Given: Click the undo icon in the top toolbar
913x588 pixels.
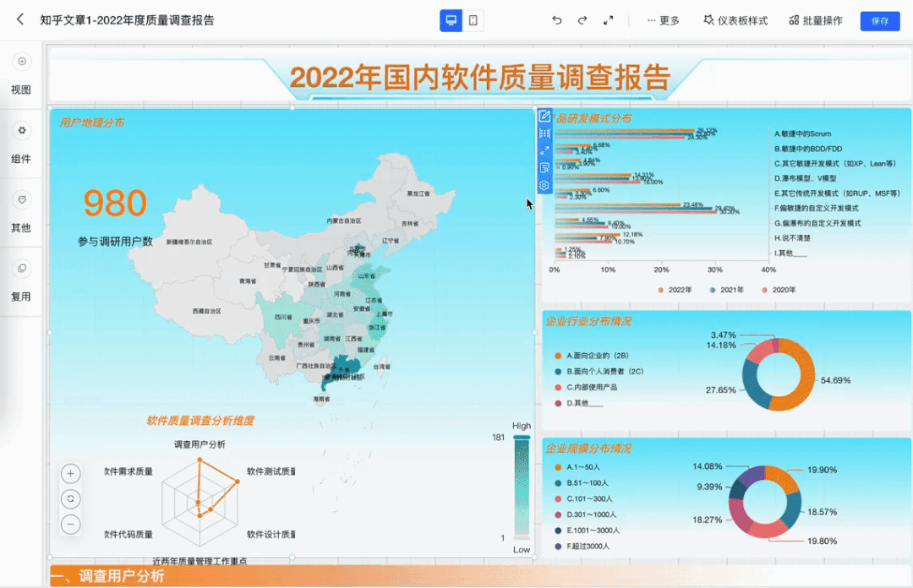Looking at the screenshot, I should click(557, 20).
